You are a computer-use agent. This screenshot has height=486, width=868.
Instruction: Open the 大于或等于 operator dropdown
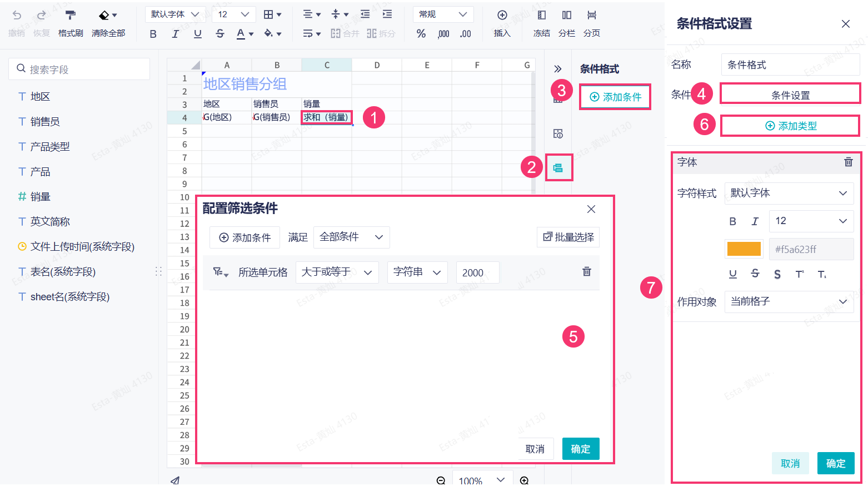point(337,272)
